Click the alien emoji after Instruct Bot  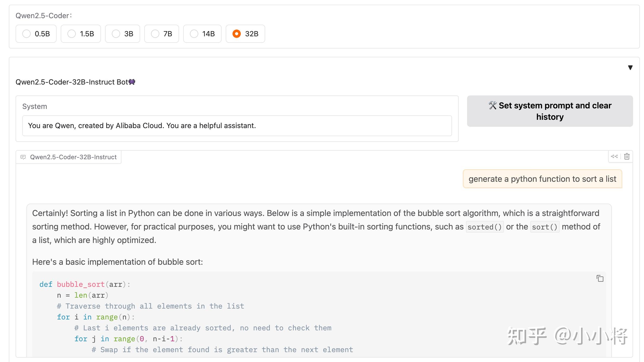coord(132,82)
